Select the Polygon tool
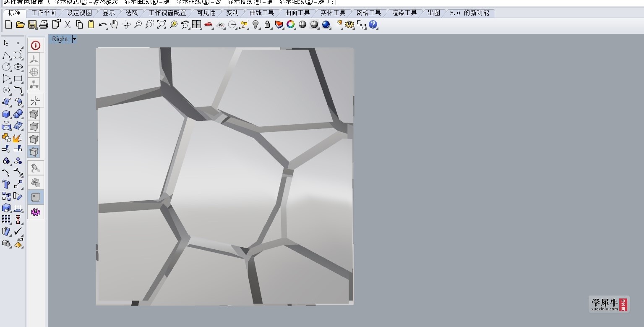 6,90
